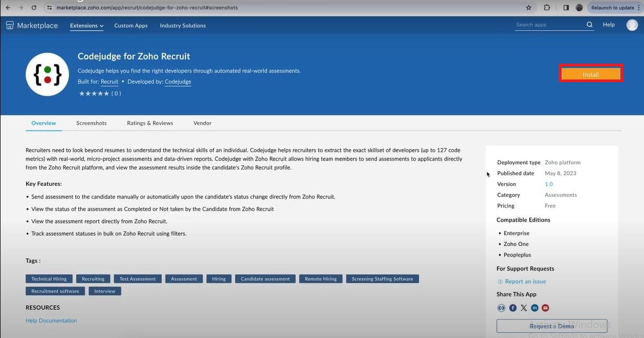644x338 pixels.
Task: Open the Chrome three-dot menu
Action: (639, 8)
